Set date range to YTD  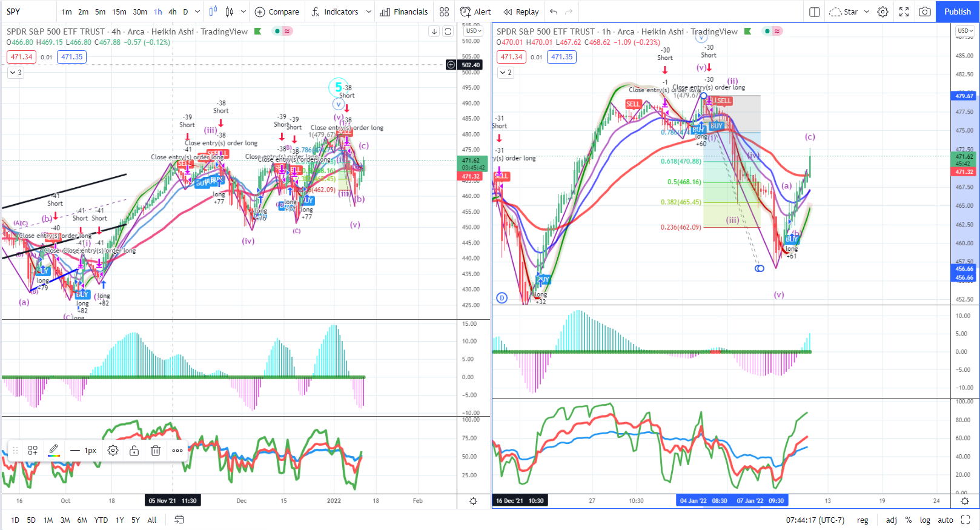click(x=101, y=520)
